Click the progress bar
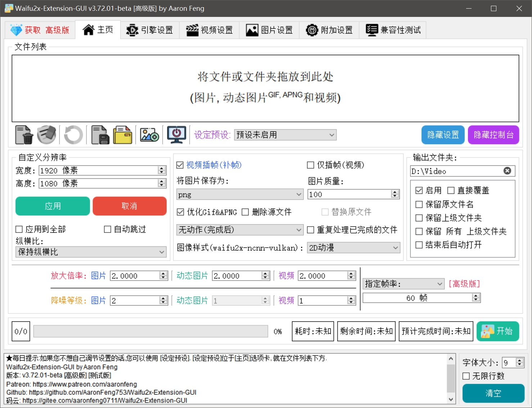Image resolution: width=532 pixels, height=408 pixels. [x=151, y=331]
